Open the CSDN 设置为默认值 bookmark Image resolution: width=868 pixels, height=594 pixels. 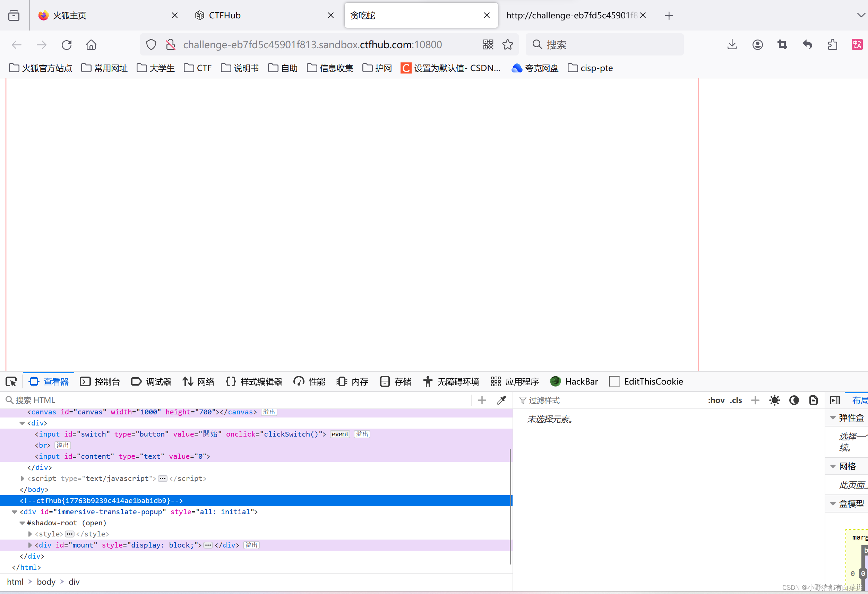[450, 68]
